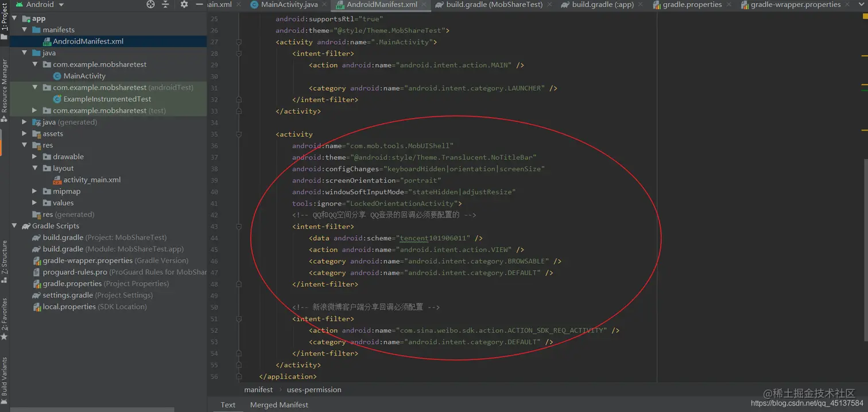868x412 pixels.
Task: Expand the assets folder
Action: [x=25, y=133]
